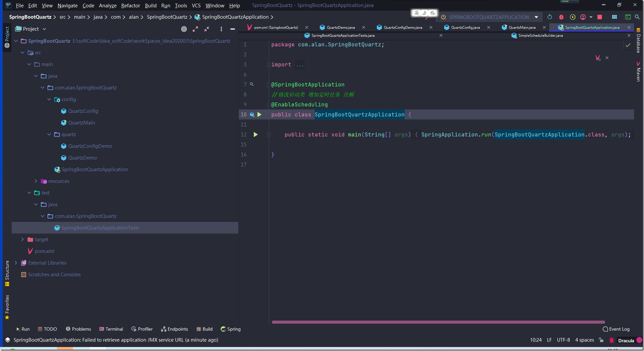Load Maven changes floating icon
Image resolution: width=644 pixels, height=351 pixels.
pos(598,58)
